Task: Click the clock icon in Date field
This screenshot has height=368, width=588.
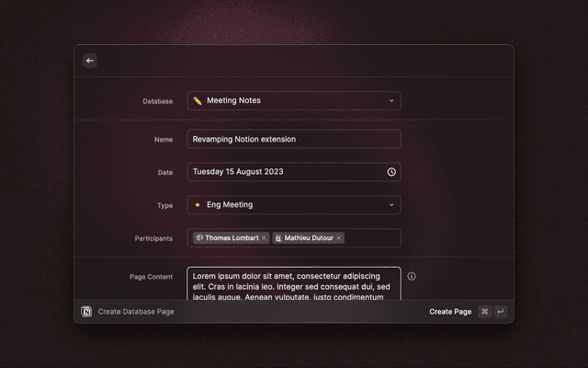Action: 391,172
